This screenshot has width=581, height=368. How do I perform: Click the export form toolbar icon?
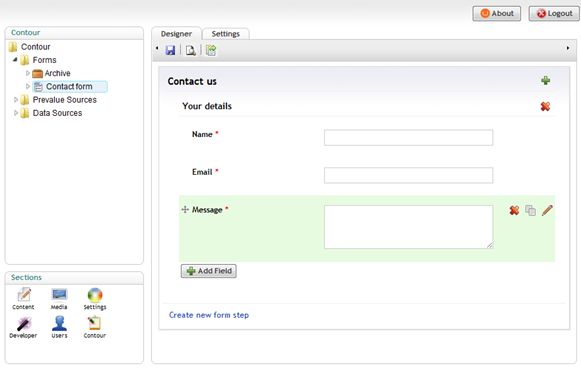(x=211, y=50)
